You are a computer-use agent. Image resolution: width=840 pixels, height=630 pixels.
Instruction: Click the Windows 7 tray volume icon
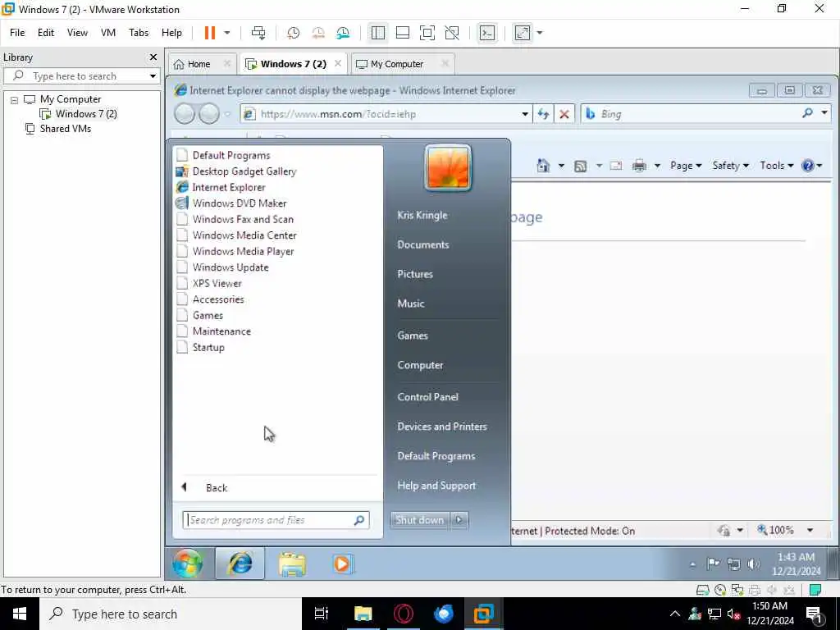pos(753,564)
